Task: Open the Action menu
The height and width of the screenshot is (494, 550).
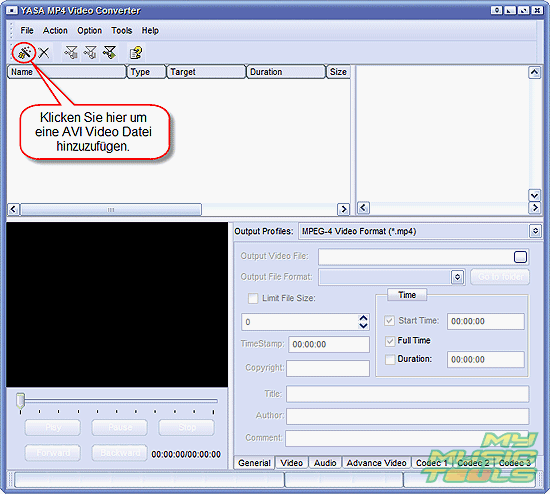Action: pos(55,31)
